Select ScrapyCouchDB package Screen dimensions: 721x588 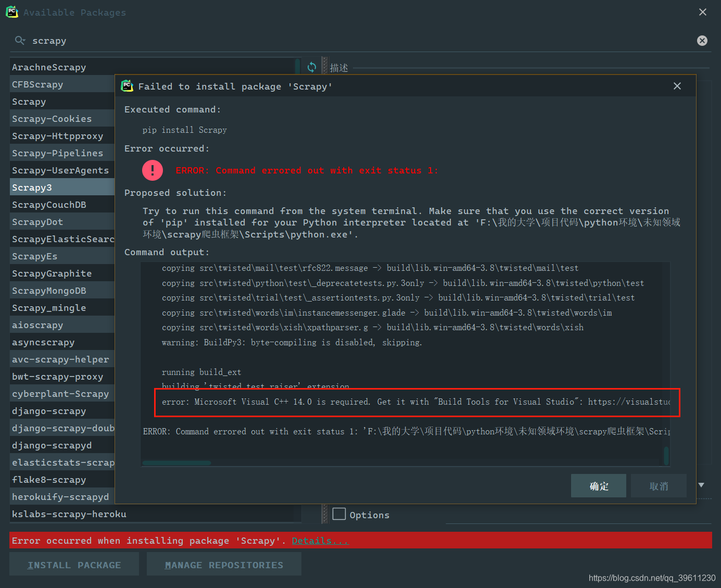[62, 204]
